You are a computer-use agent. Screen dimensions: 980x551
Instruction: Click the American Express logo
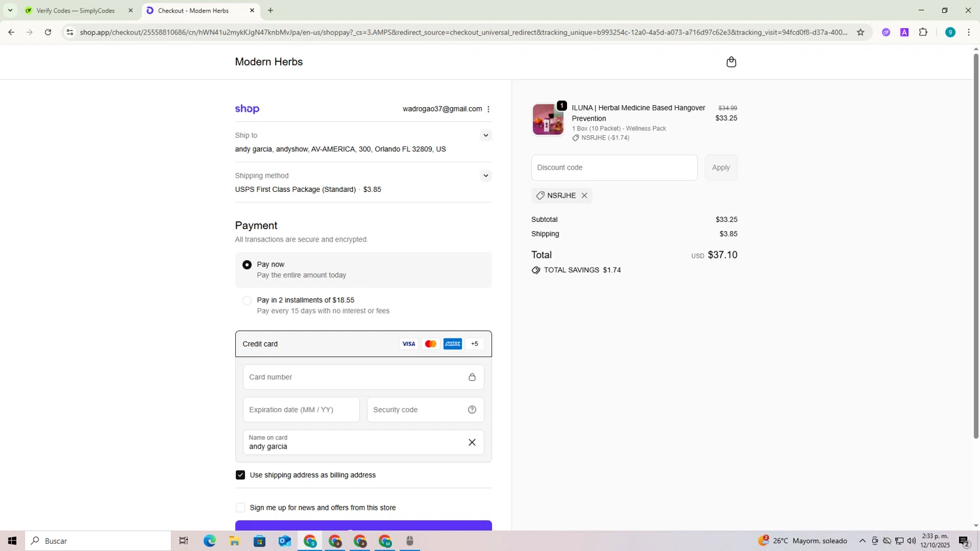tap(453, 344)
